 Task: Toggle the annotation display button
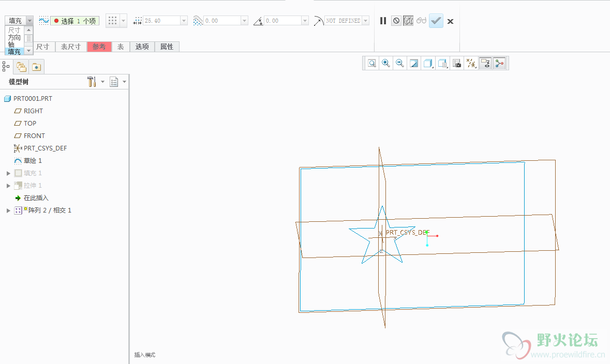pos(485,63)
